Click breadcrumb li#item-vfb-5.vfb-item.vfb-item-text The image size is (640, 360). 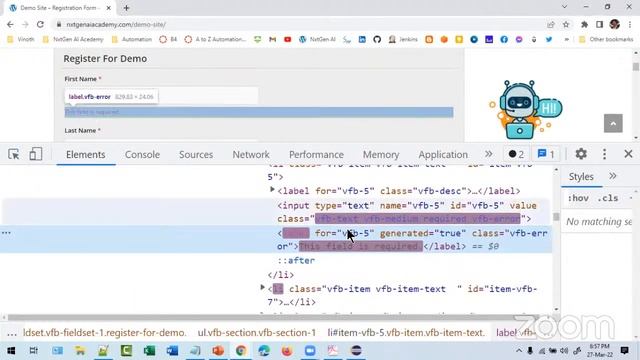coord(406,333)
